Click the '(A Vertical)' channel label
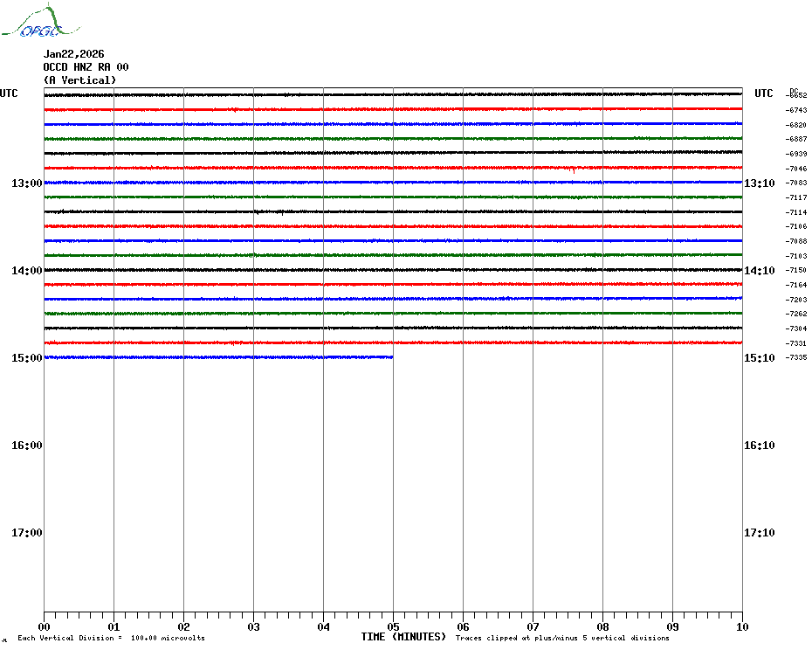 click(x=79, y=80)
